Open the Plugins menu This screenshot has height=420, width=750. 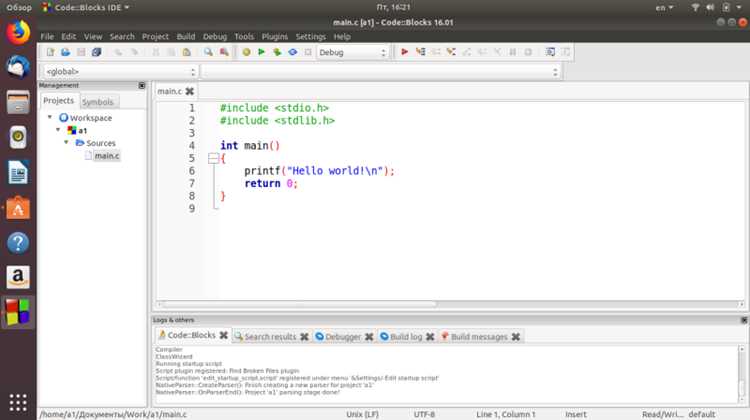(x=275, y=36)
